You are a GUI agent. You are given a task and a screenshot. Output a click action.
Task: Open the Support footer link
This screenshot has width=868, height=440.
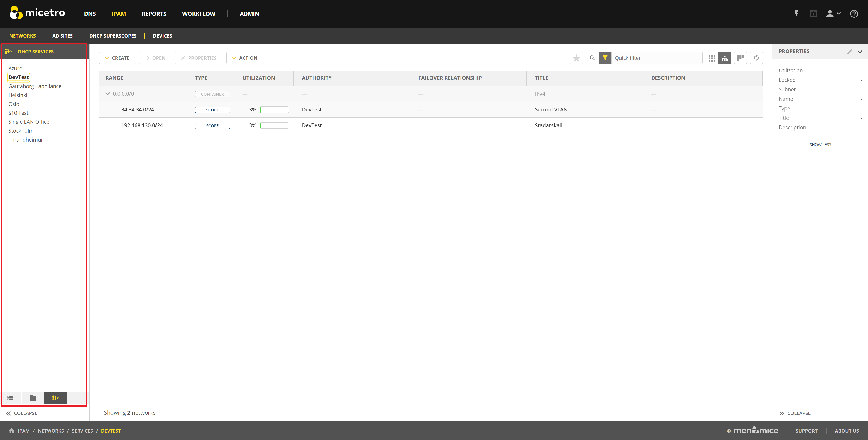coord(806,431)
